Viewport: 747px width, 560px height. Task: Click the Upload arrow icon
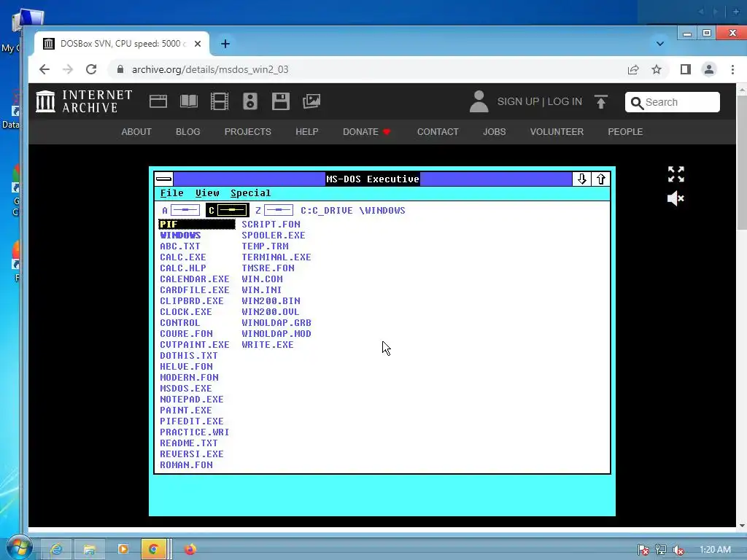[x=601, y=101]
